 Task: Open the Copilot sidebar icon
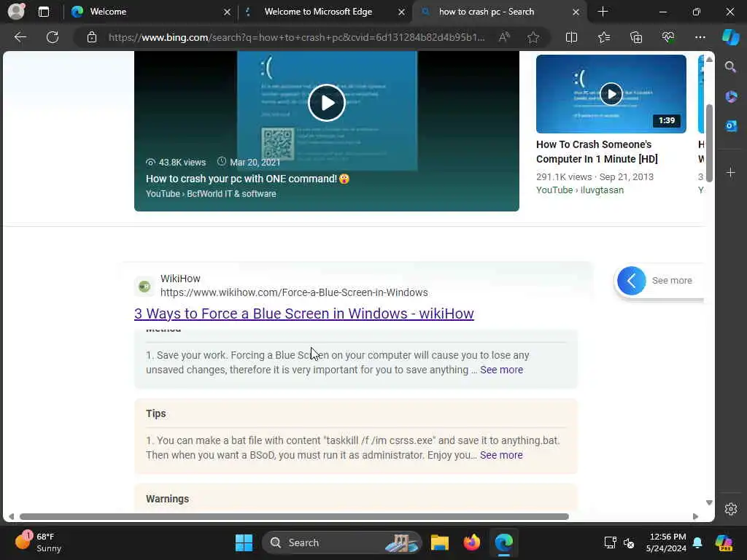[731, 37]
